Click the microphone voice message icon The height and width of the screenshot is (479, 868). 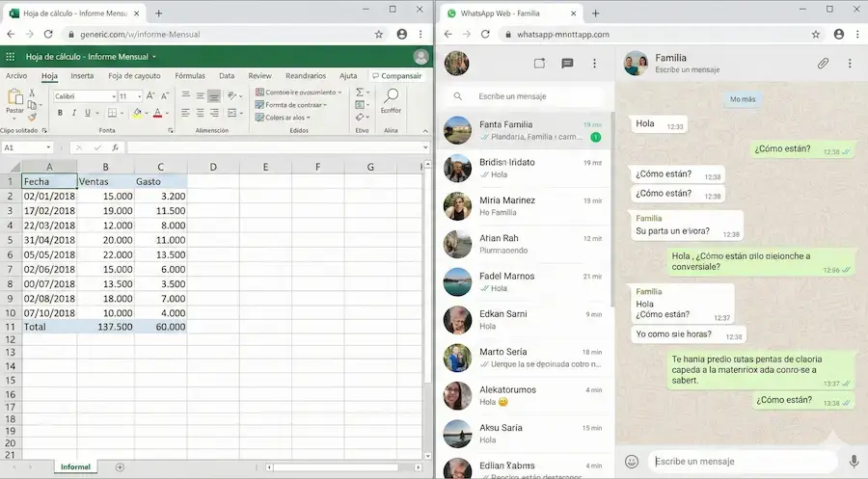pyautogui.click(x=854, y=462)
